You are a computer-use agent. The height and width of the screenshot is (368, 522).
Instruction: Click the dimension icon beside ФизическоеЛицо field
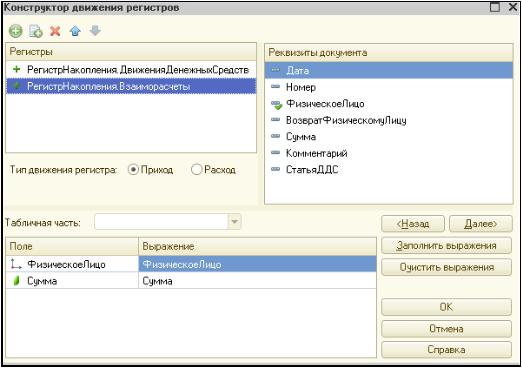[15, 264]
